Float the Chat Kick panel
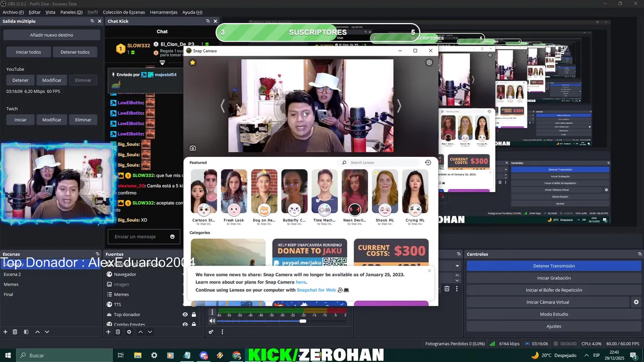644x362 pixels. 208,21
